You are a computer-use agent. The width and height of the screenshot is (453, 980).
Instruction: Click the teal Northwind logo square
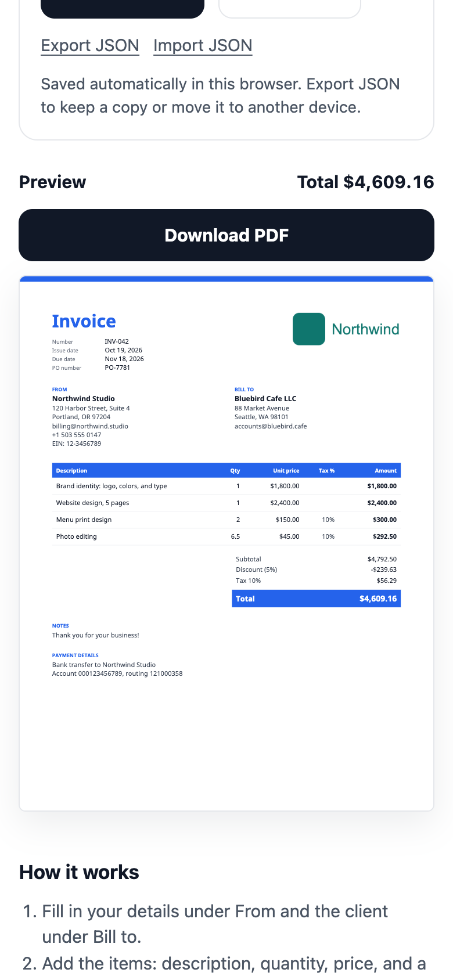[309, 329]
